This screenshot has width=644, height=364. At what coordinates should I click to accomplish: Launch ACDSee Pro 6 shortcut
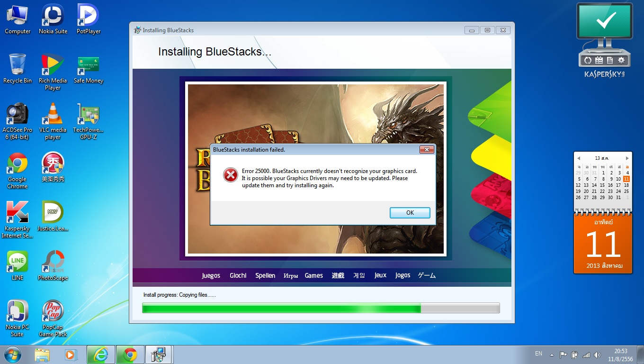[x=18, y=121]
